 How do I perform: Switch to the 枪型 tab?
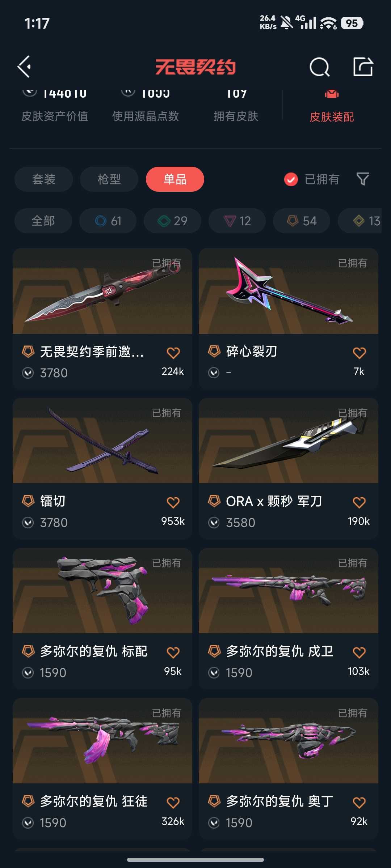[x=109, y=179]
